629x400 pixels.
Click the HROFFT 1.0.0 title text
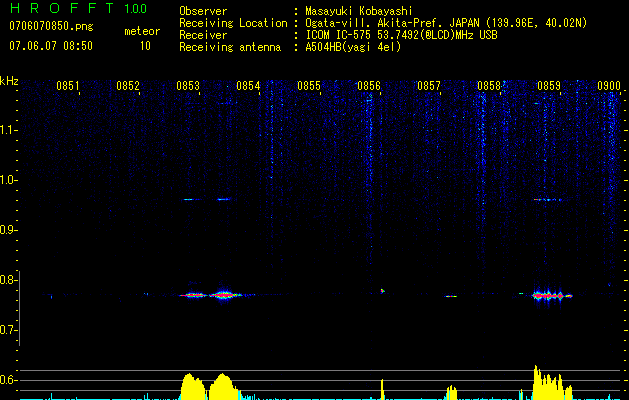point(78,8)
